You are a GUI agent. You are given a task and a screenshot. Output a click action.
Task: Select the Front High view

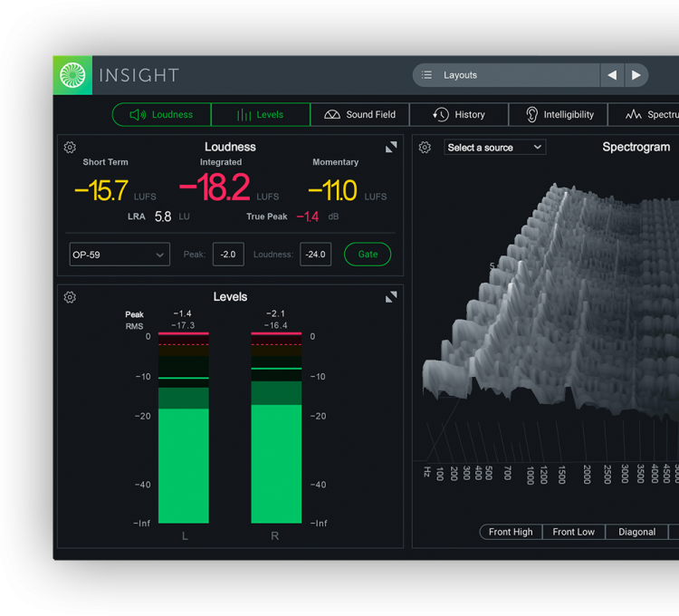[511, 532]
